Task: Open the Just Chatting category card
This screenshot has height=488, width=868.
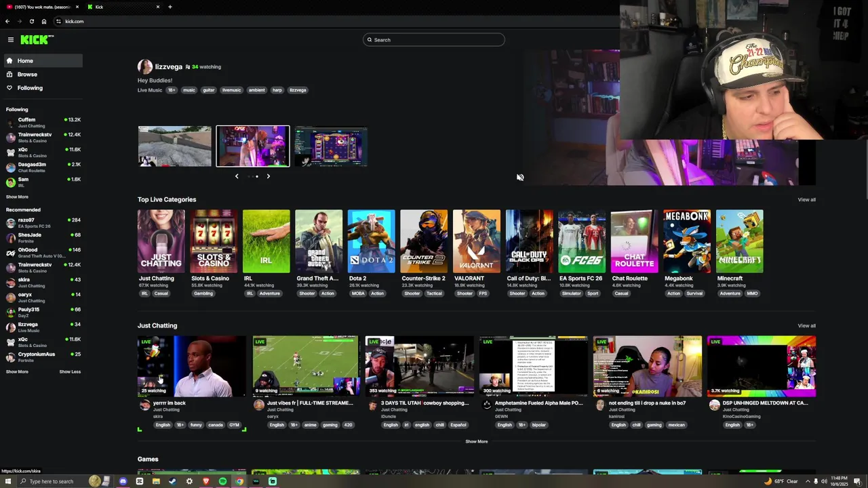Action: 161,241
